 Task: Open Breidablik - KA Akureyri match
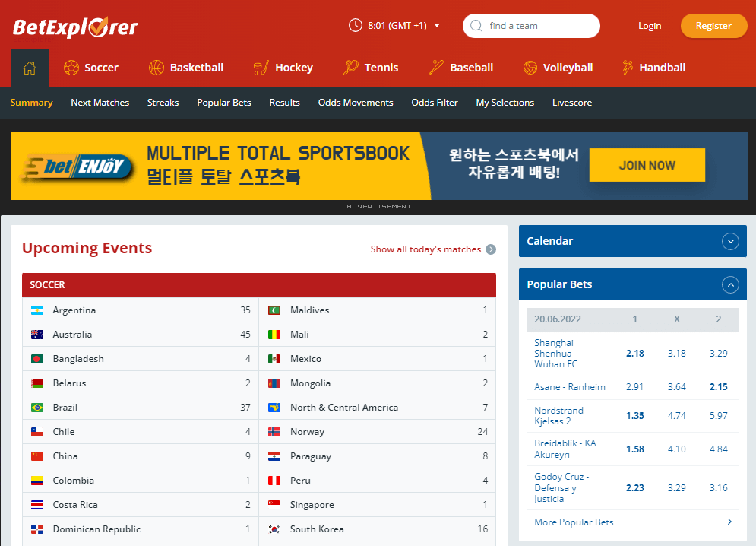tap(565, 449)
